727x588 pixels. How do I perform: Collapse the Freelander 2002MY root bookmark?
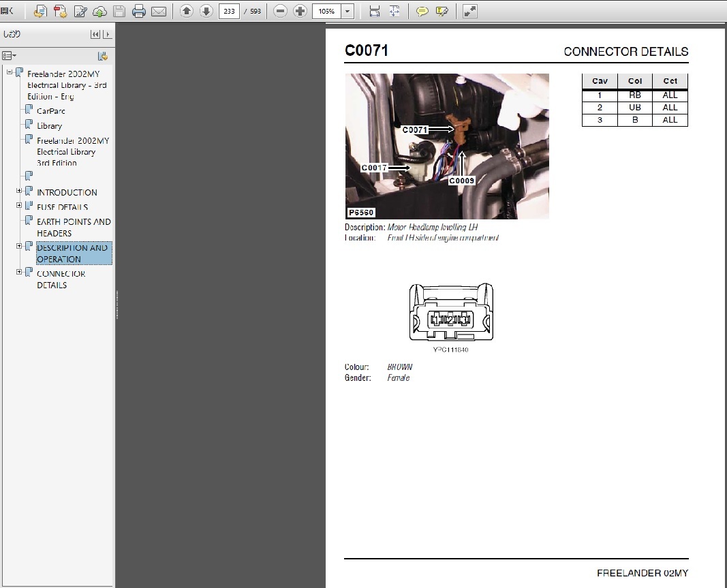click(x=10, y=72)
